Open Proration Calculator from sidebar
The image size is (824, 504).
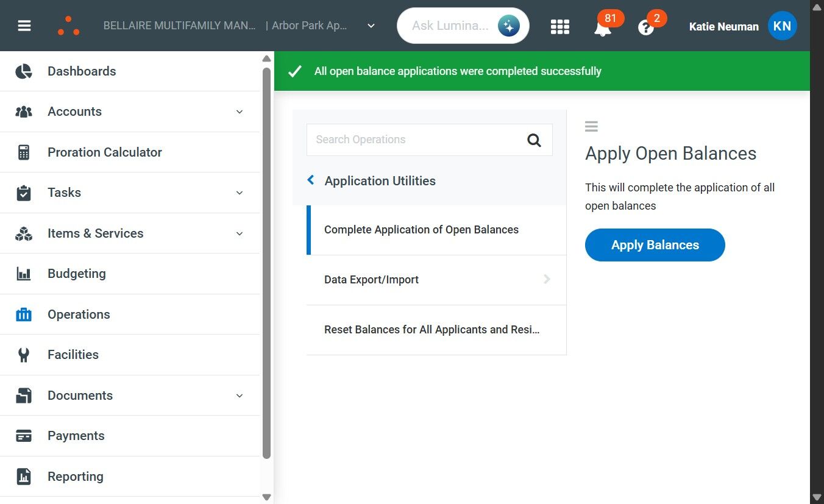click(x=104, y=152)
